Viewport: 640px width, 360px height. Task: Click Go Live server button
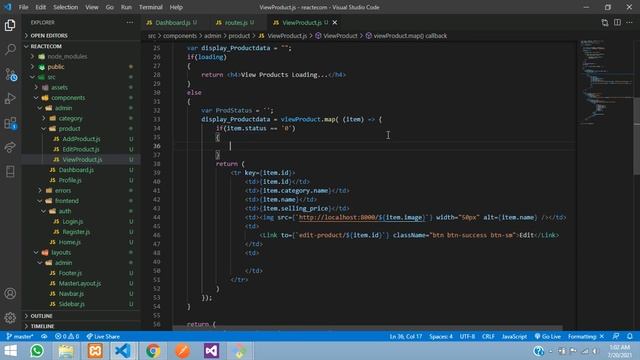coord(547,336)
